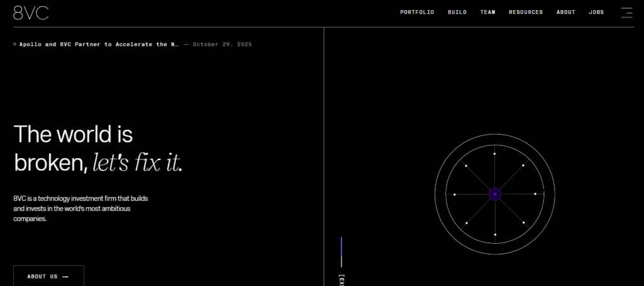The width and height of the screenshot is (644, 286).
Task: Open the Apollo and 8VC Partner news link
Action: (99, 44)
